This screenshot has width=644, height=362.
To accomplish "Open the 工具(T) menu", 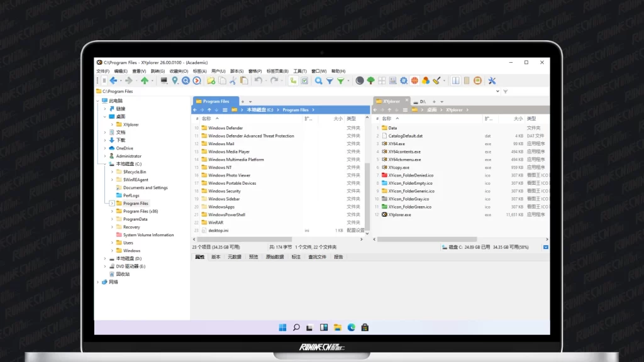I will [x=299, y=71].
